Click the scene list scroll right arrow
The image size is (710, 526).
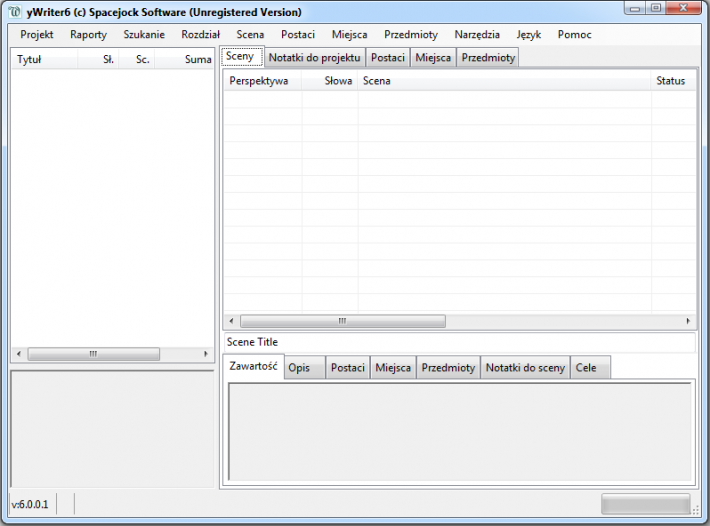tap(688, 321)
